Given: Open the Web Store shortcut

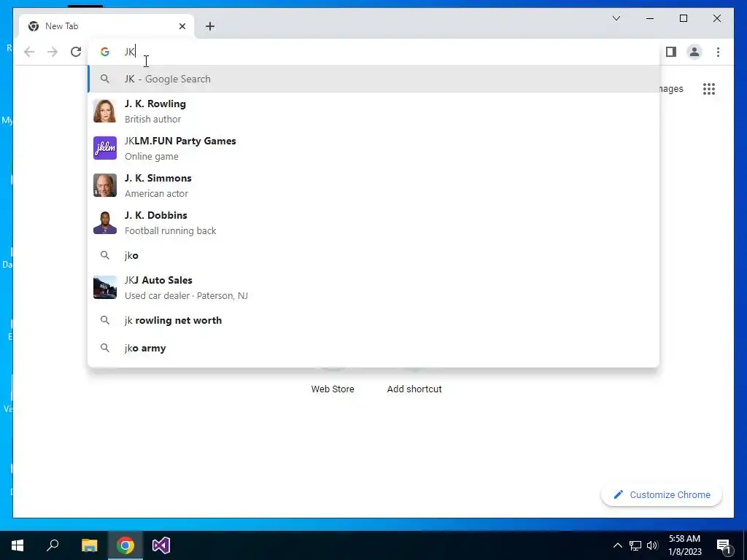Looking at the screenshot, I should tap(333, 389).
